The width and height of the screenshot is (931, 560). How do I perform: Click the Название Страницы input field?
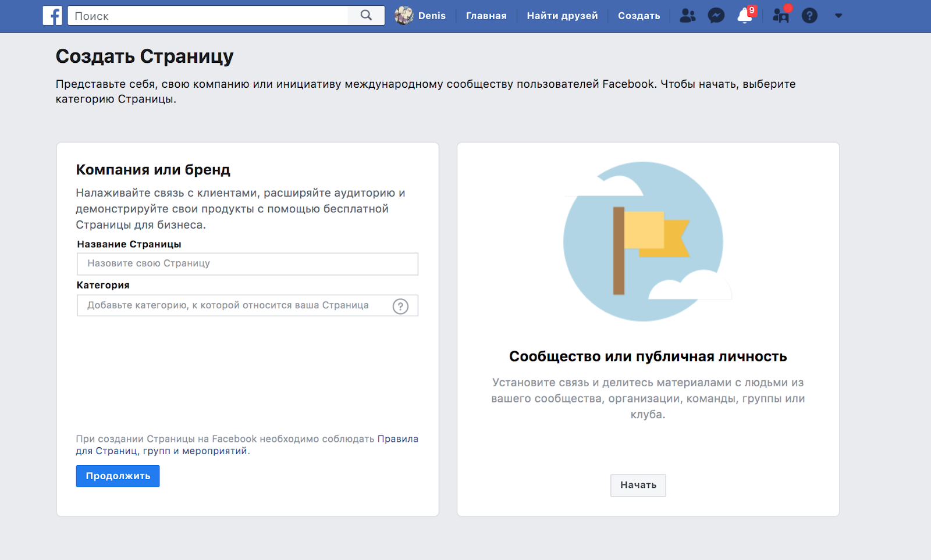(x=247, y=263)
